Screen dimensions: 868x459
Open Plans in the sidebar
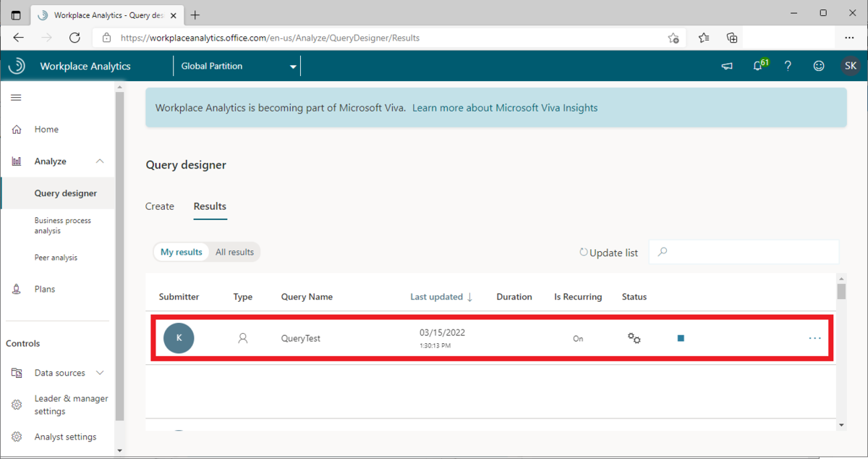[45, 289]
